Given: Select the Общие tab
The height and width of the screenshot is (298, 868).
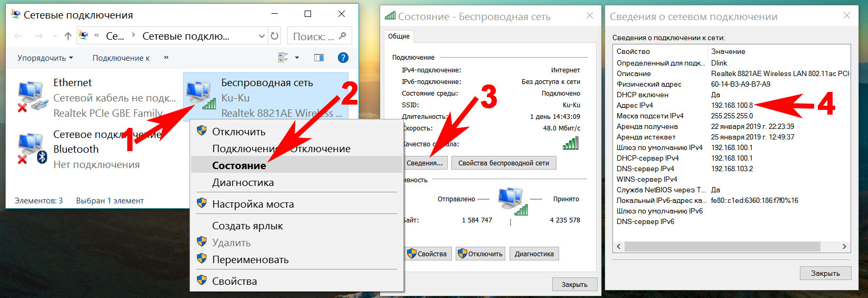Looking at the screenshot, I should [399, 36].
